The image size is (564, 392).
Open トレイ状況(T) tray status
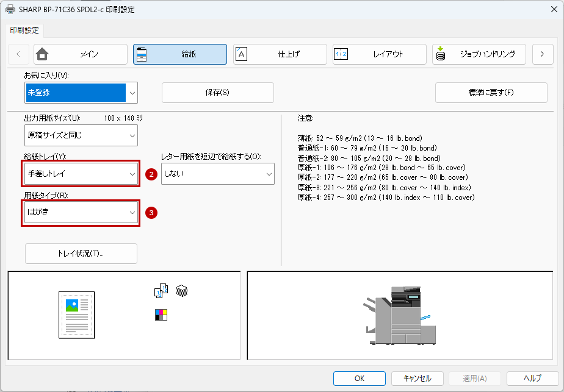coord(81,254)
